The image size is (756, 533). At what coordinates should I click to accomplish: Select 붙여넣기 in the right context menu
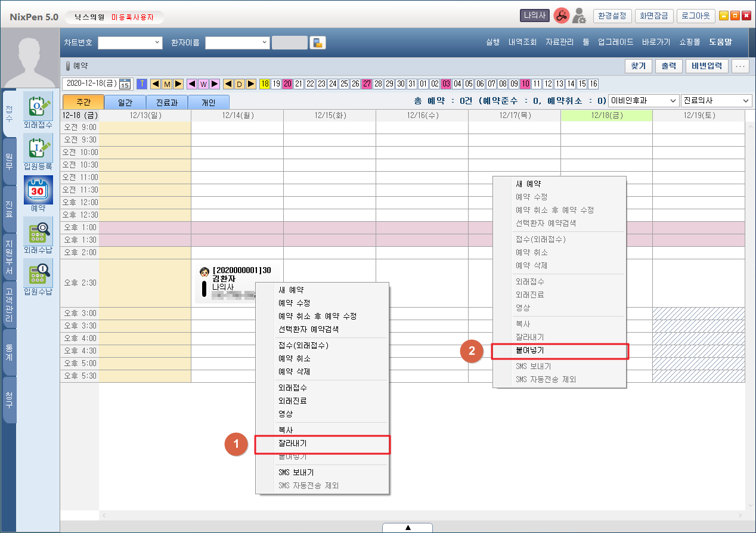559,351
